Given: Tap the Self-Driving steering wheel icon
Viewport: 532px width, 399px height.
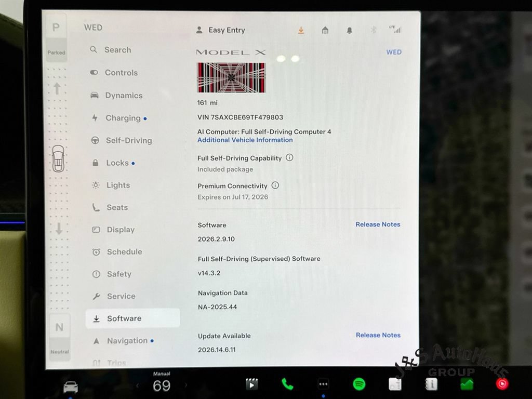Looking at the screenshot, I should point(95,140).
